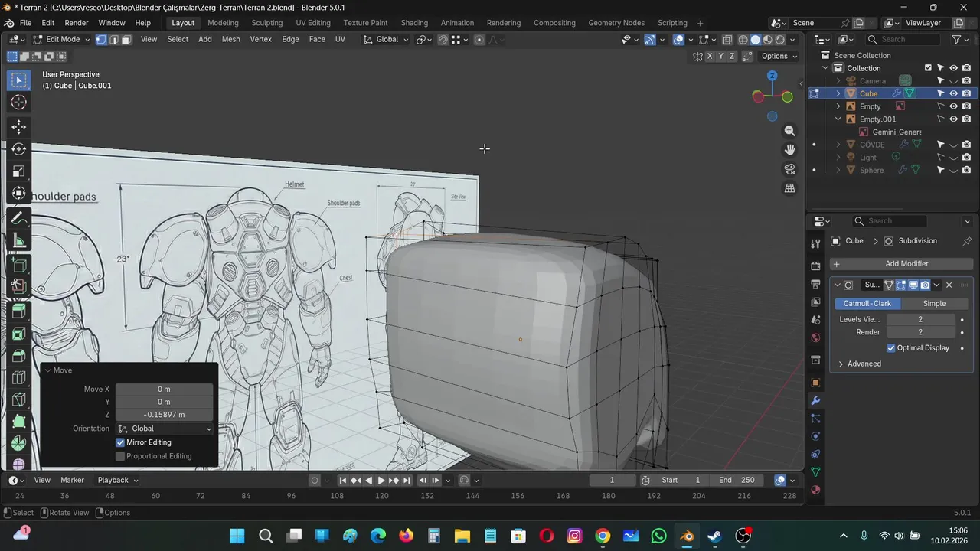Play the animation in timeline
Viewport: 980px width, 551px height.
click(x=381, y=481)
